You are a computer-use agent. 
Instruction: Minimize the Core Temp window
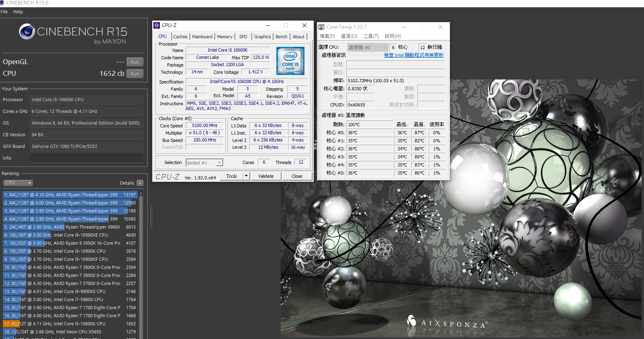coord(404,27)
